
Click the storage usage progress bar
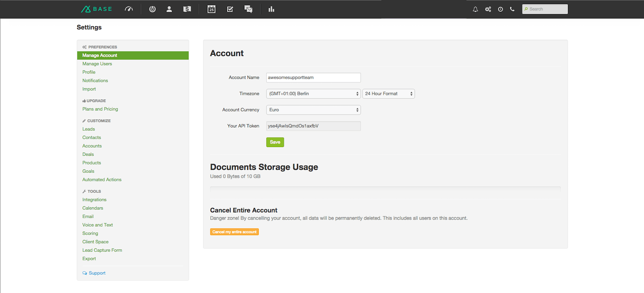[x=385, y=189]
